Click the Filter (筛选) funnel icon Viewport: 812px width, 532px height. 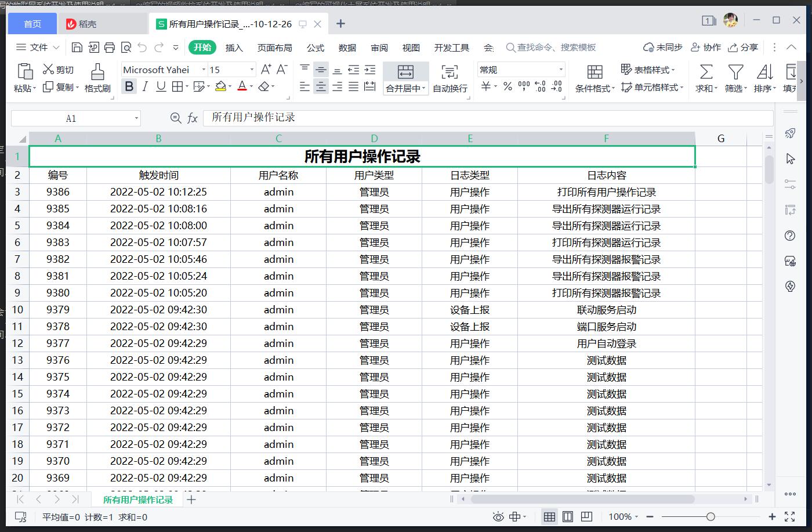coord(735,72)
